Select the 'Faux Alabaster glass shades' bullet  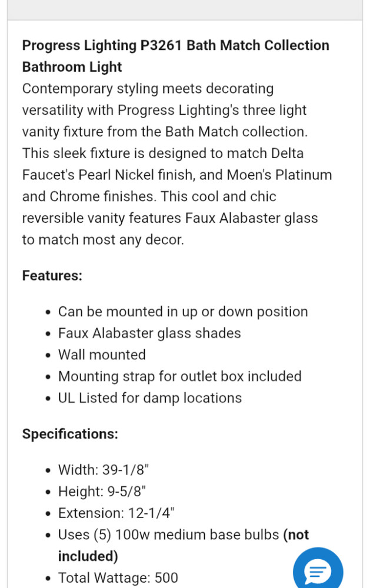click(149, 333)
